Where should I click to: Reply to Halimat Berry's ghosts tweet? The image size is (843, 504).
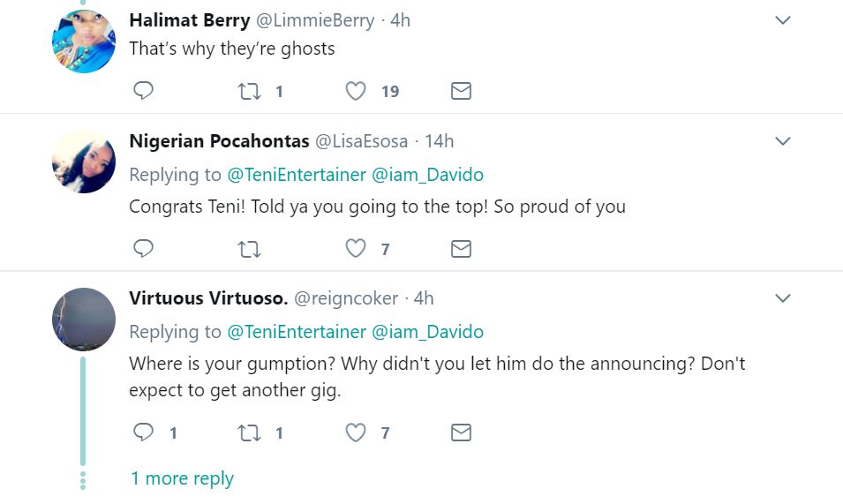(143, 91)
